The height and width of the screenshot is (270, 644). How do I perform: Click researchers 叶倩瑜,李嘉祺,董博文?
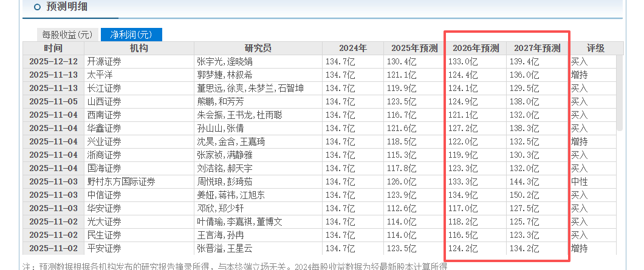click(239, 222)
